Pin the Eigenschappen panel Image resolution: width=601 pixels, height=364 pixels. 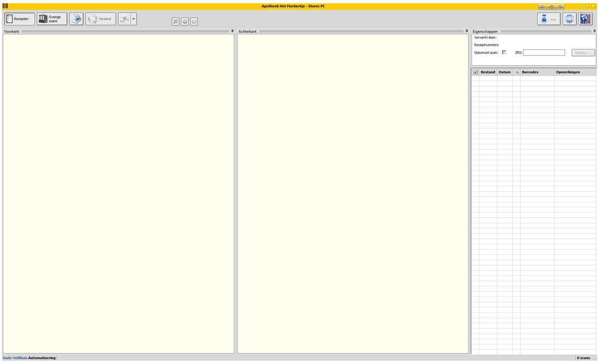coord(594,31)
